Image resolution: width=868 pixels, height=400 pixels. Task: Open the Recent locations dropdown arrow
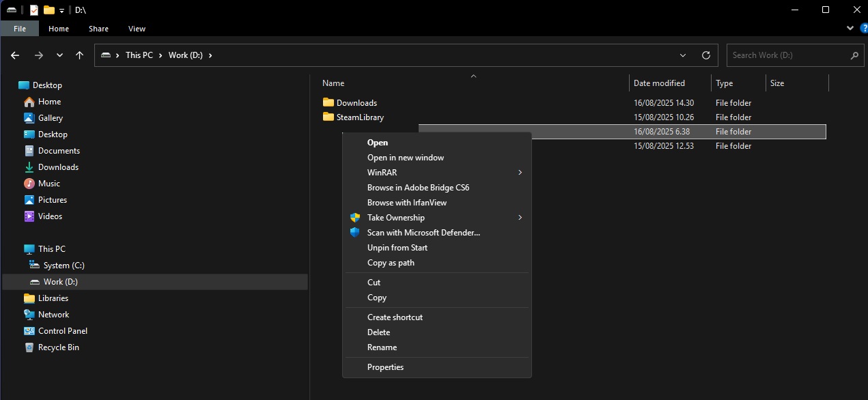point(59,55)
